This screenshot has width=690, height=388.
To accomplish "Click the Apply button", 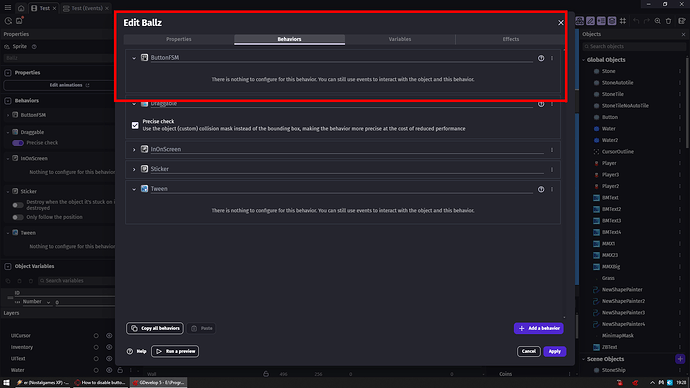I will [x=554, y=351].
